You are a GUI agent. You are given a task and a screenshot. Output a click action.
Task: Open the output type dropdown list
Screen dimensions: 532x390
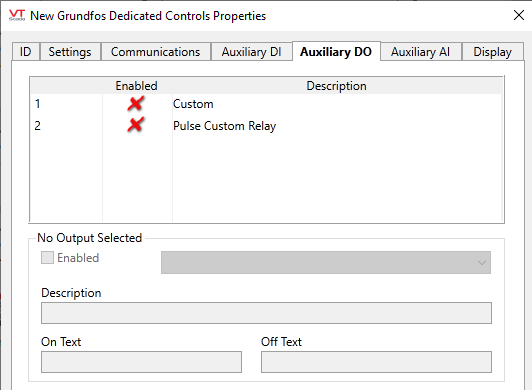point(326,262)
